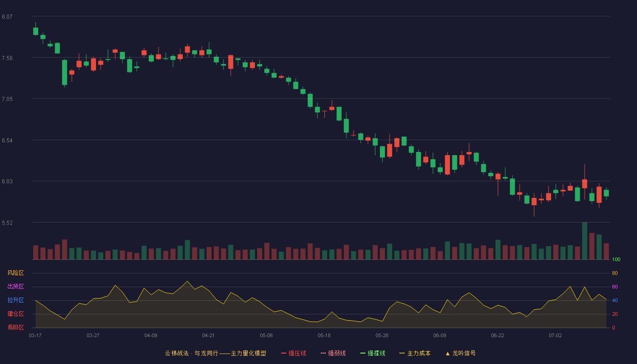Click the 拉升区 zone label
The width and height of the screenshot is (637, 364).
pos(16,300)
